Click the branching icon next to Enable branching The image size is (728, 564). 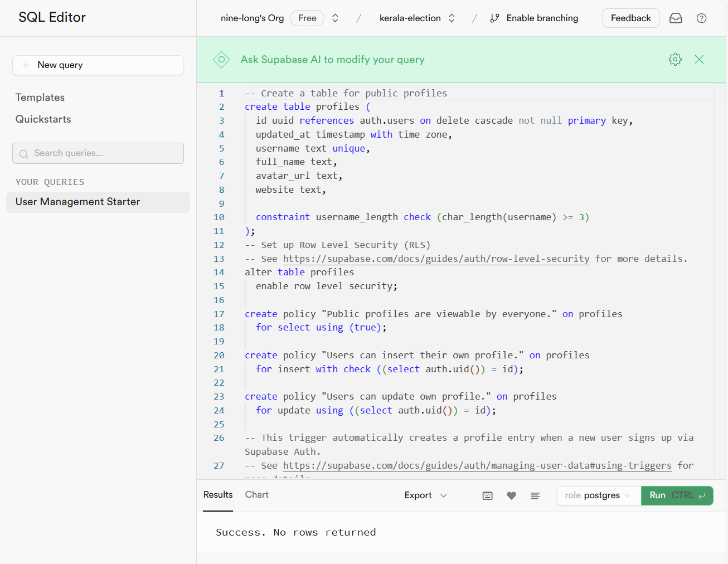pos(494,18)
